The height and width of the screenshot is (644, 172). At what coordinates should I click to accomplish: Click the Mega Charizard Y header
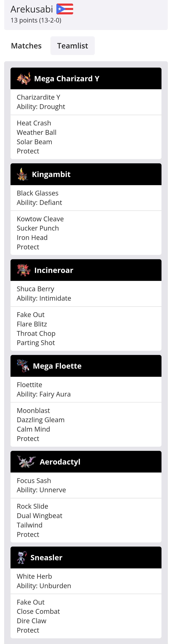tap(67, 79)
